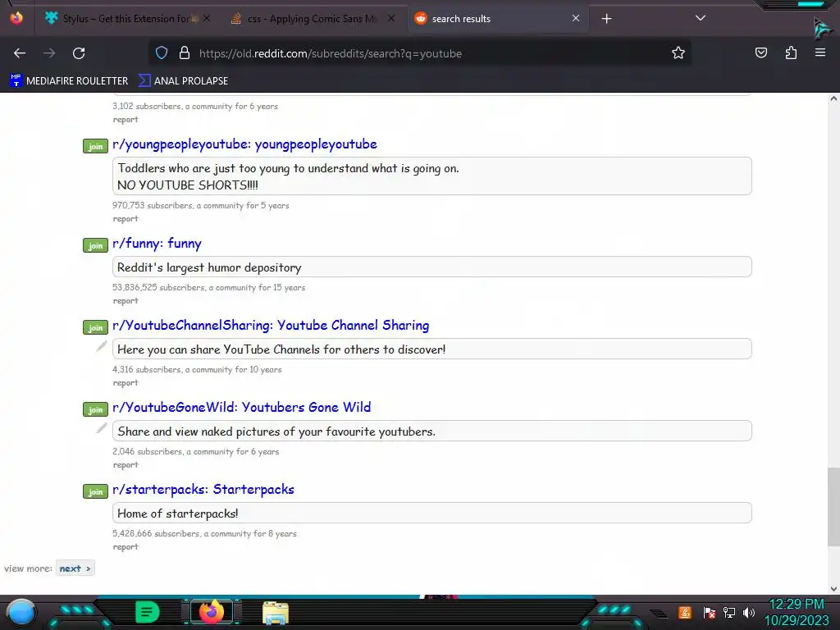Report the 3,102 subscribers result

(x=126, y=120)
